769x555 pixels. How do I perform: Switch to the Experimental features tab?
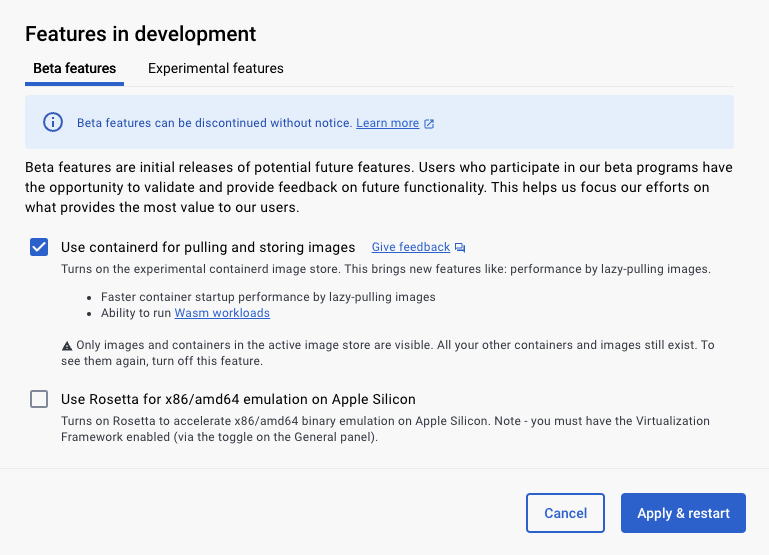[x=215, y=69]
